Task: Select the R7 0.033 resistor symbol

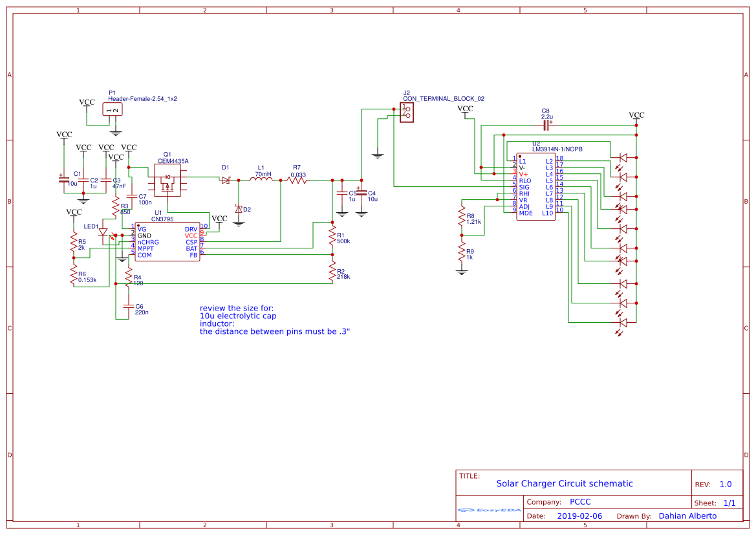Action: pyautogui.click(x=297, y=180)
